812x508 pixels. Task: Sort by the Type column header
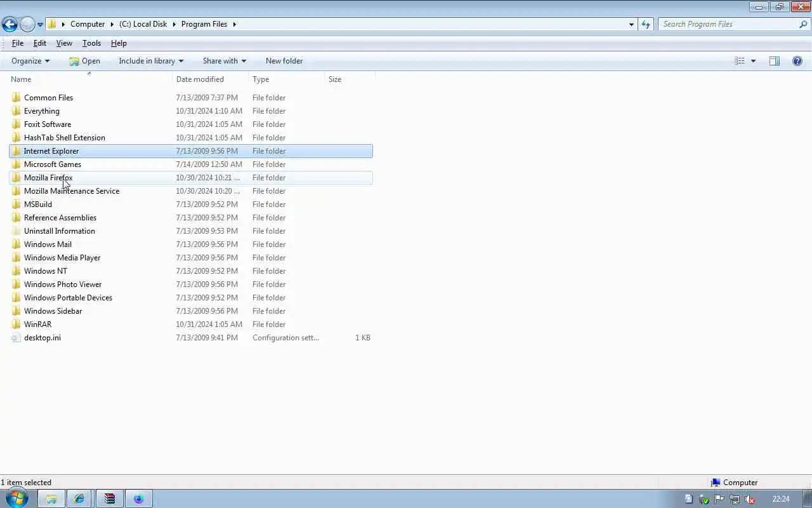click(x=286, y=79)
